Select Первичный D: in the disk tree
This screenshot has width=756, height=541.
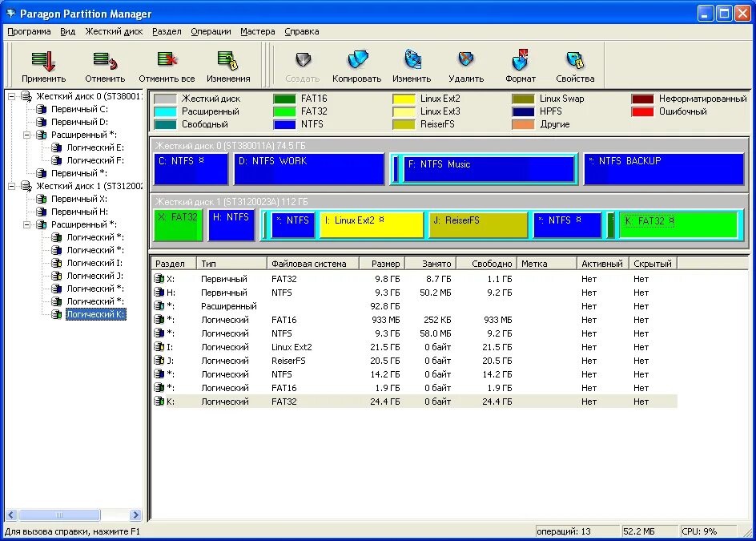point(79,122)
